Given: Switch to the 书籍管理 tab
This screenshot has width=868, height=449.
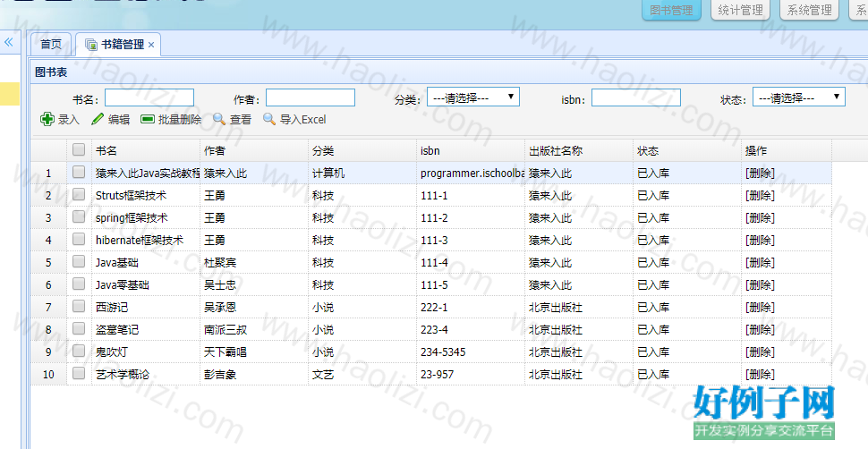Looking at the screenshot, I should (118, 45).
